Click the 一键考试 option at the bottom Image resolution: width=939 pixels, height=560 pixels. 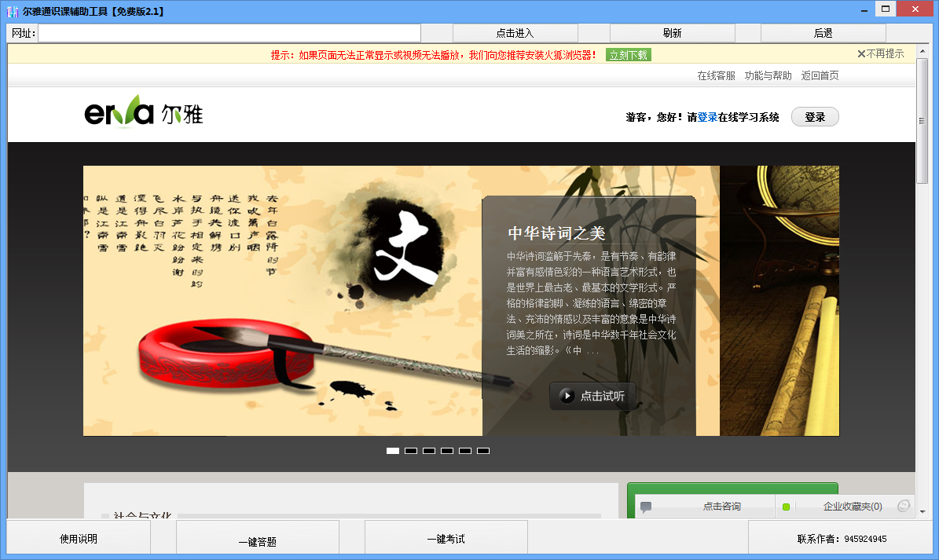point(446,537)
